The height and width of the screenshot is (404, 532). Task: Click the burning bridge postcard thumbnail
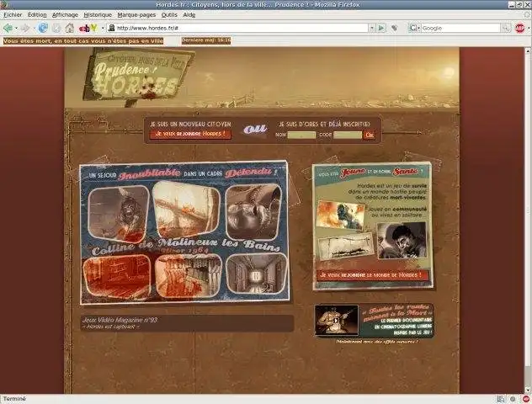(x=186, y=210)
